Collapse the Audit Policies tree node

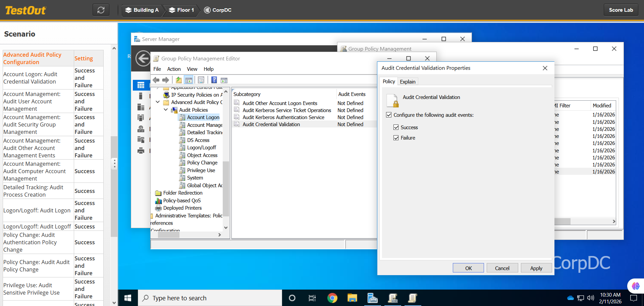click(166, 110)
